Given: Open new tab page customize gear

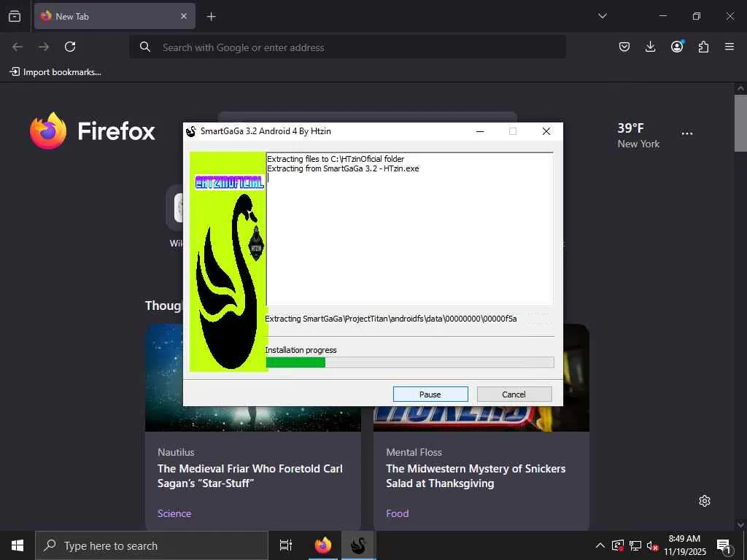Looking at the screenshot, I should pos(705,501).
